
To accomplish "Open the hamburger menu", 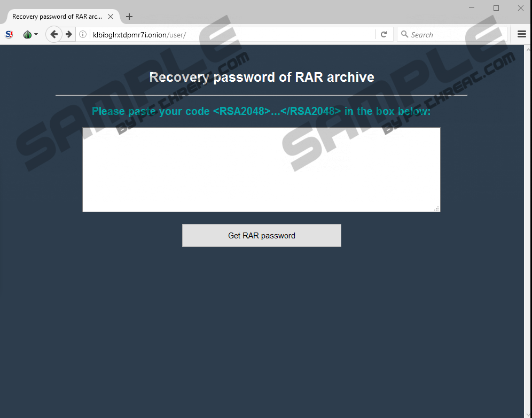I will tap(521, 34).
